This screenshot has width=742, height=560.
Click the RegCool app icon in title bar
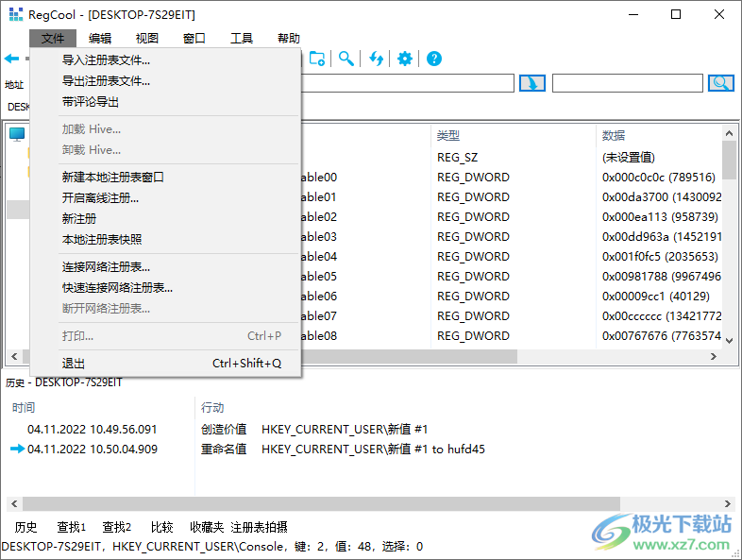click(16, 15)
